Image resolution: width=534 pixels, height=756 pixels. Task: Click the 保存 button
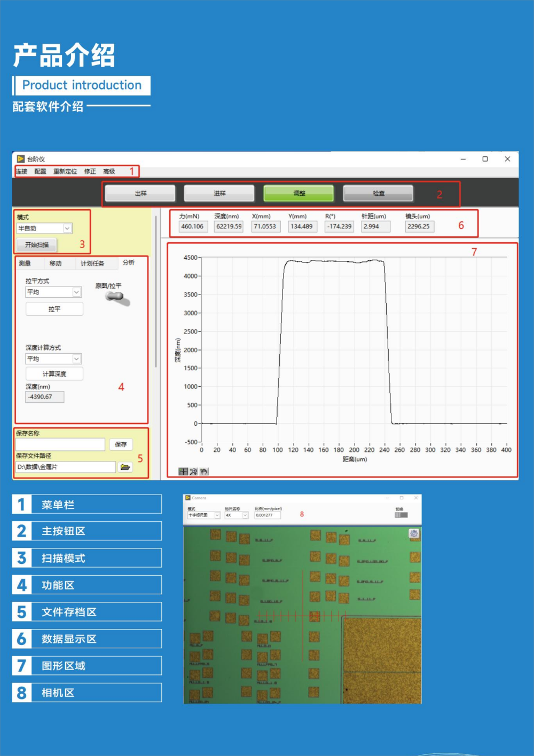[x=121, y=444]
